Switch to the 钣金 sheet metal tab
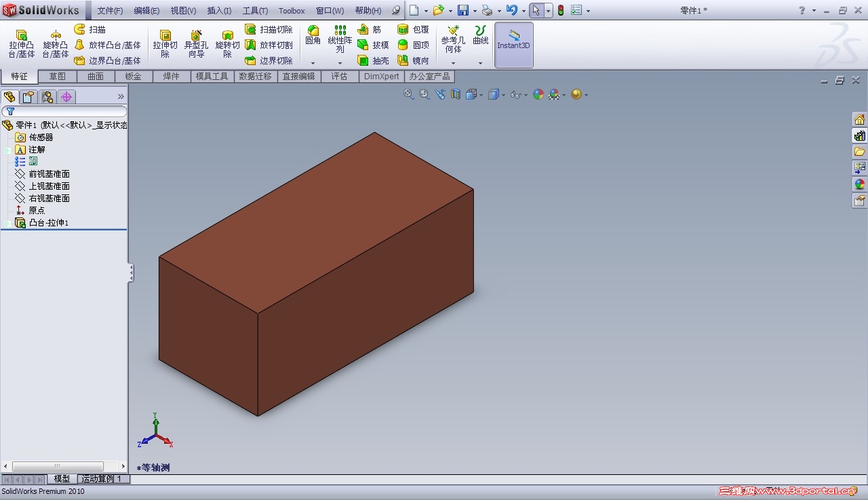868x500 pixels. (x=134, y=77)
